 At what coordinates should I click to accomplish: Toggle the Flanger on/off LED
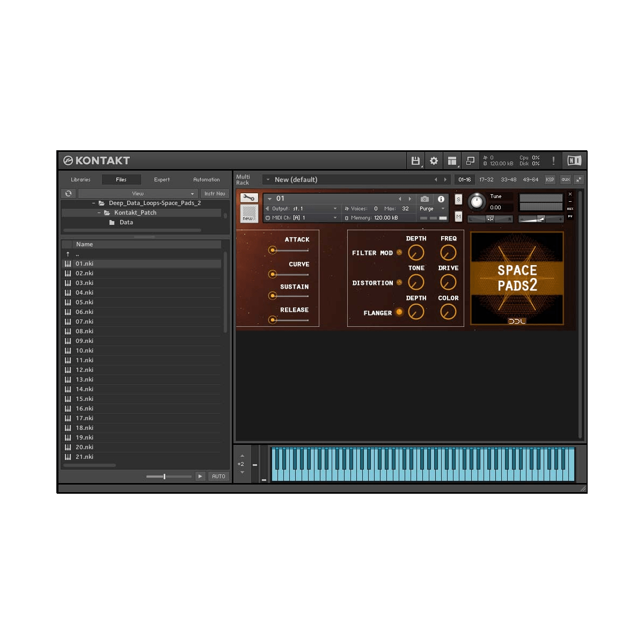coord(399,312)
